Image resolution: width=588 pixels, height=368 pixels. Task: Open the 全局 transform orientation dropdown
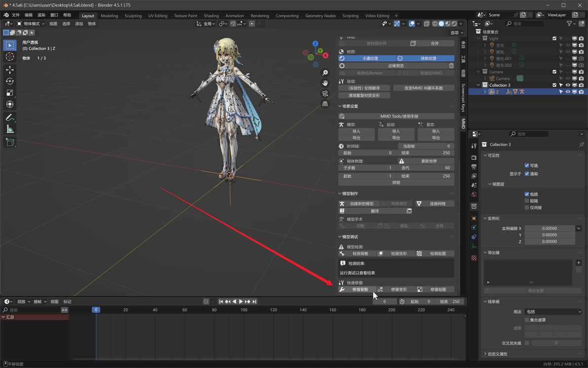(x=206, y=24)
